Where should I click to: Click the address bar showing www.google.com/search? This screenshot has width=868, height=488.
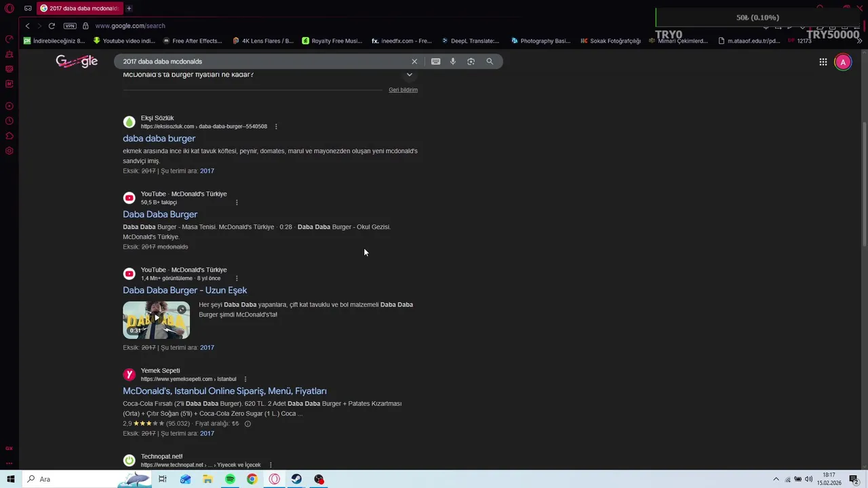click(x=130, y=26)
